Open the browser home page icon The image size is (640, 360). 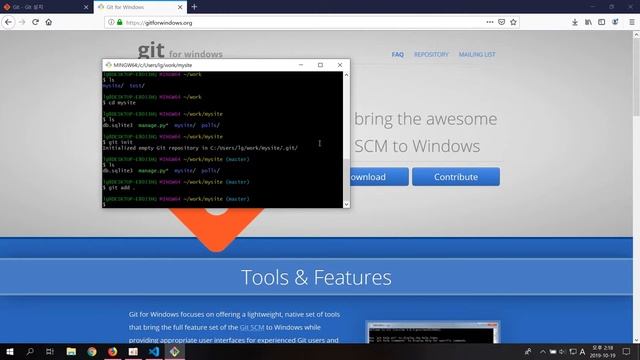pyautogui.click(x=49, y=22)
